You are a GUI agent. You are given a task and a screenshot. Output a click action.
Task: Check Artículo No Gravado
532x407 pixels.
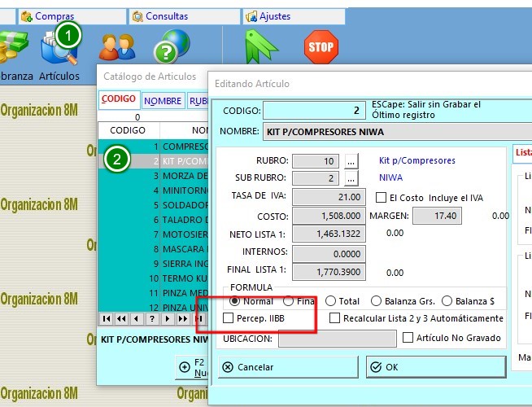pyautogui.click(x=408, y=338)
